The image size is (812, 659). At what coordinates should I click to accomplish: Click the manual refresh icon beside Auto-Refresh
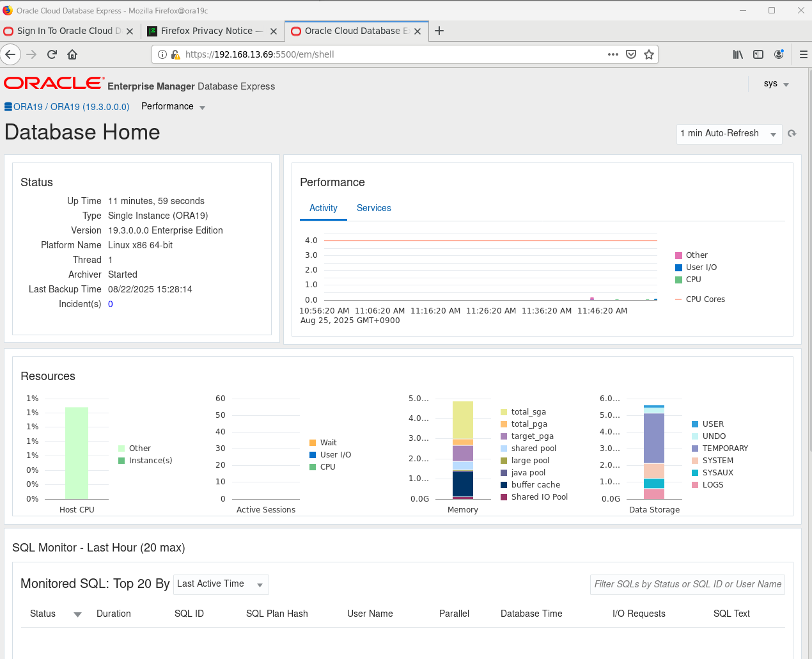(x=792, y=133)
